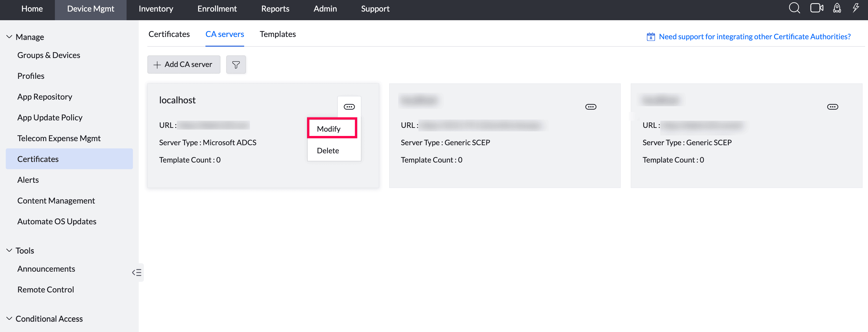This screenshot has width=868, height=332.
Task: Collapse the Manage section
Action: pos(10,37)
